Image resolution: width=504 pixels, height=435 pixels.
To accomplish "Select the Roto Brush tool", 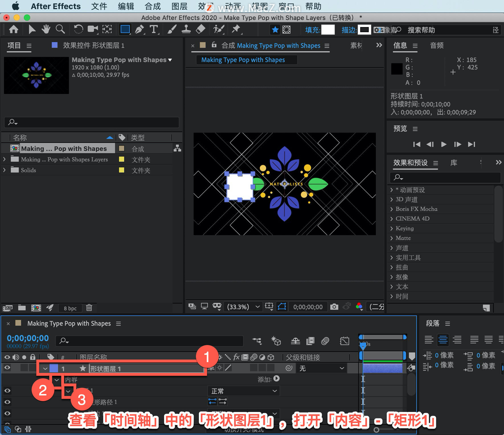I will click(x=219, y=29).
